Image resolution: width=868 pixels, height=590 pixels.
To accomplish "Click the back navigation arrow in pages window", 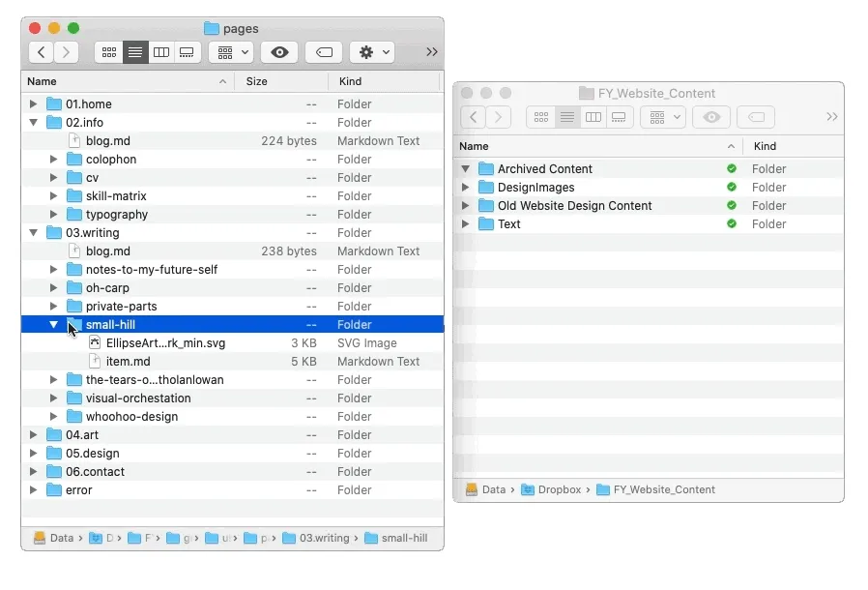I will pos(40,52).
